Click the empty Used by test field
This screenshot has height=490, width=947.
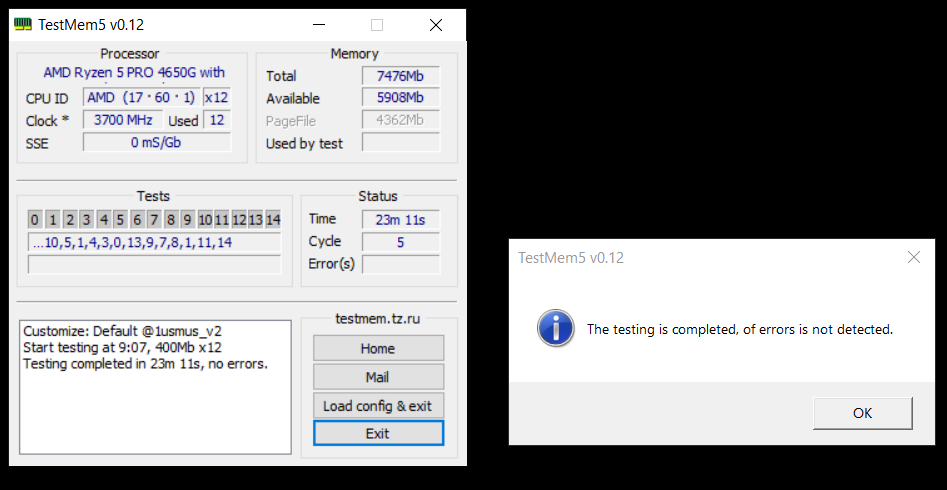pyautogui.click(x=400, y=143)
